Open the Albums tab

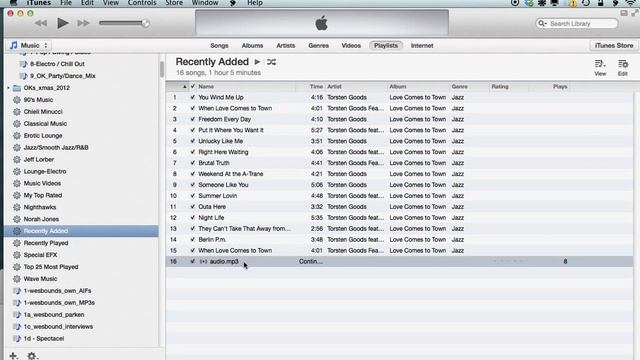click(x=252, y=46)
